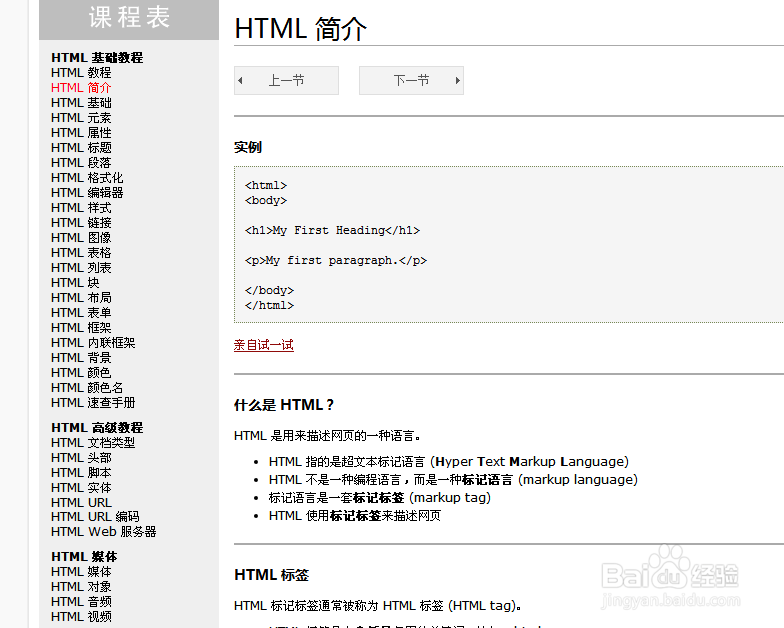The image size is (784, 628).
Task: Open HTML 图像 lesson
Action: [x=81, y=238]
